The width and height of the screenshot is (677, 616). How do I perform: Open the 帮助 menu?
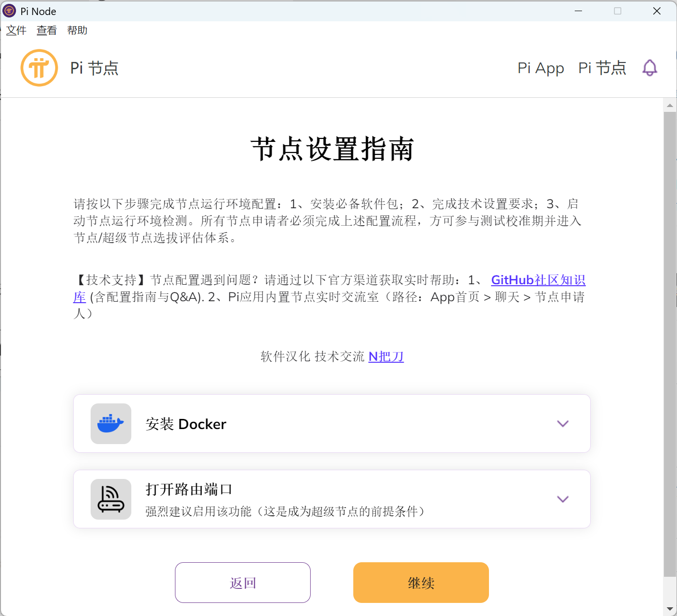coord(77,31)
